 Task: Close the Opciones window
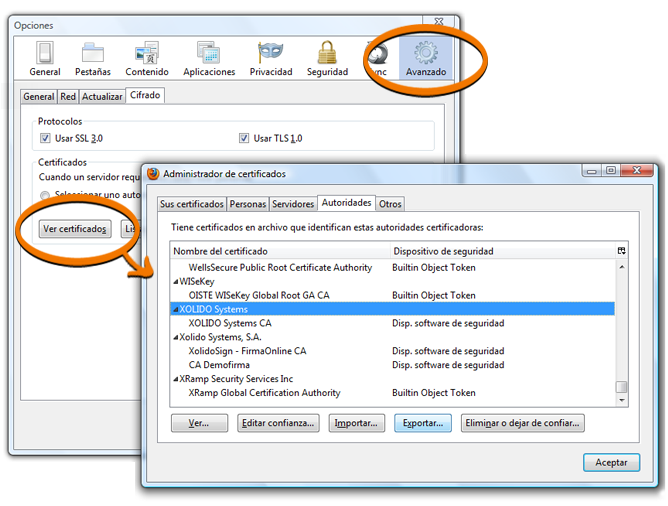pos(439,21)
